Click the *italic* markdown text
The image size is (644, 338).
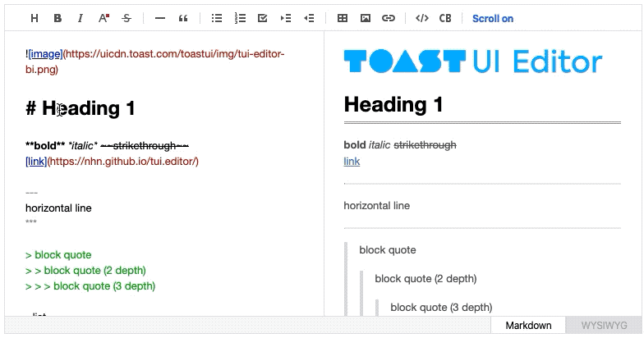click(x=83, y=146)
